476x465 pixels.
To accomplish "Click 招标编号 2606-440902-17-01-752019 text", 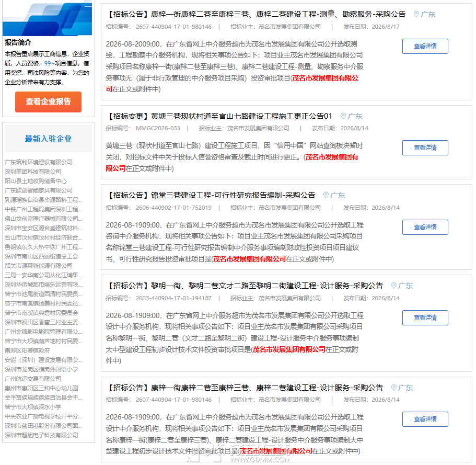I will point(158,208).
